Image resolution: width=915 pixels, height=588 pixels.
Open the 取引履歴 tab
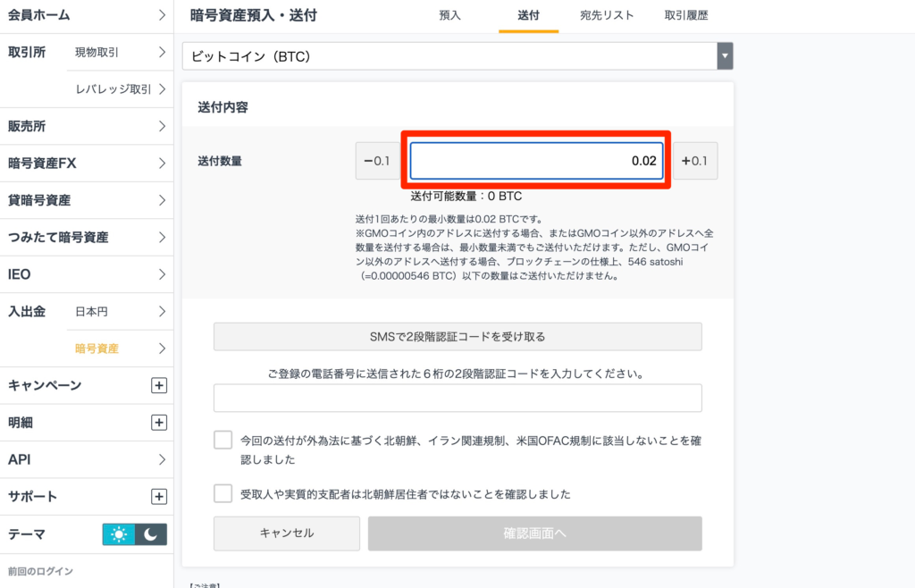685,15
